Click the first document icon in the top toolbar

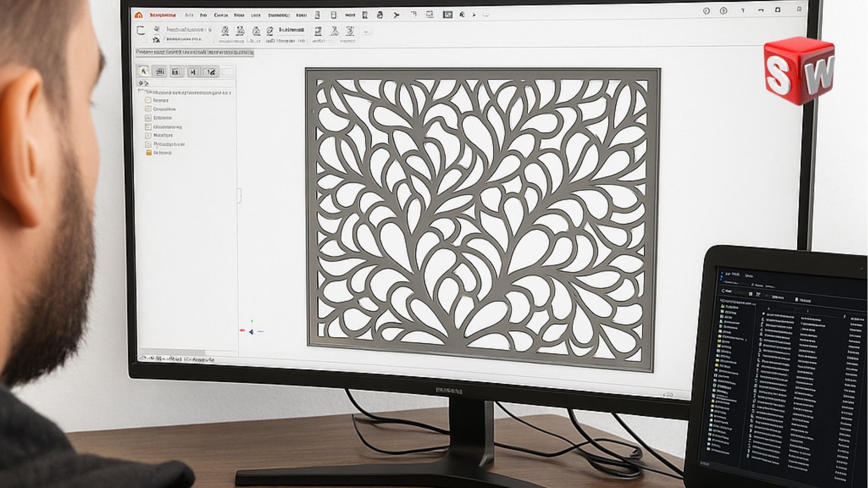click(317, 15)
